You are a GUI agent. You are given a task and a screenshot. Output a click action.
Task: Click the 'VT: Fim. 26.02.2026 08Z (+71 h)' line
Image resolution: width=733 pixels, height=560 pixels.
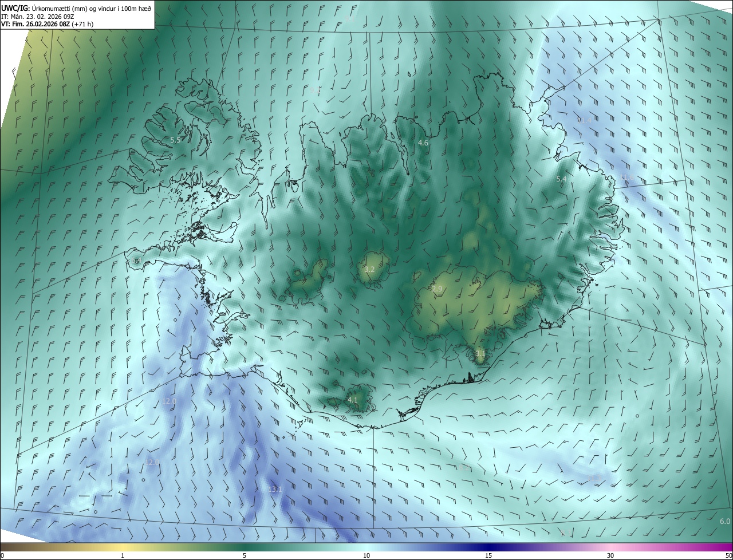47,23
